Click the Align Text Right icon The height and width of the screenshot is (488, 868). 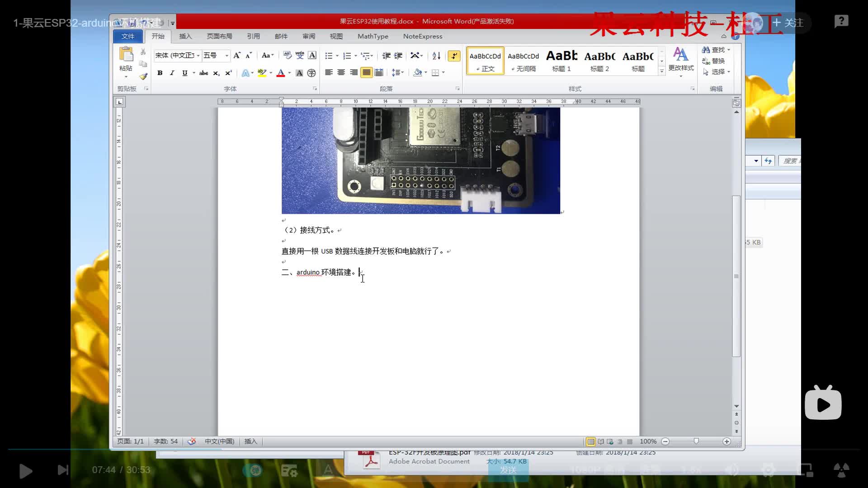coord(354,72)
